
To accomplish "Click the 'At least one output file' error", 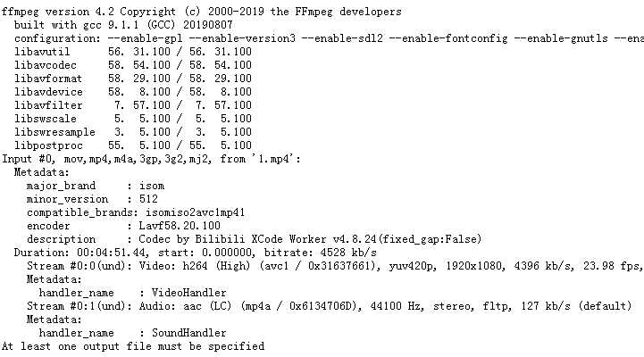I will [x=133, y=345].
